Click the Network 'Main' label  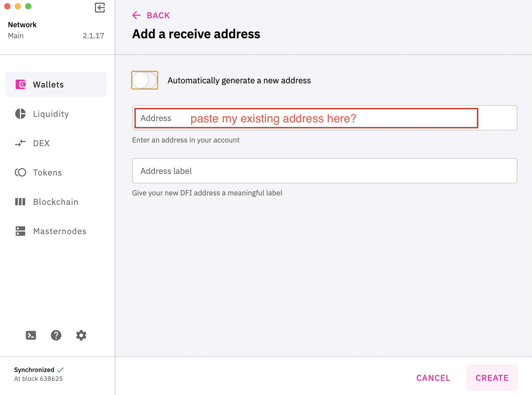pyautogui.click(x=16, y=36)
